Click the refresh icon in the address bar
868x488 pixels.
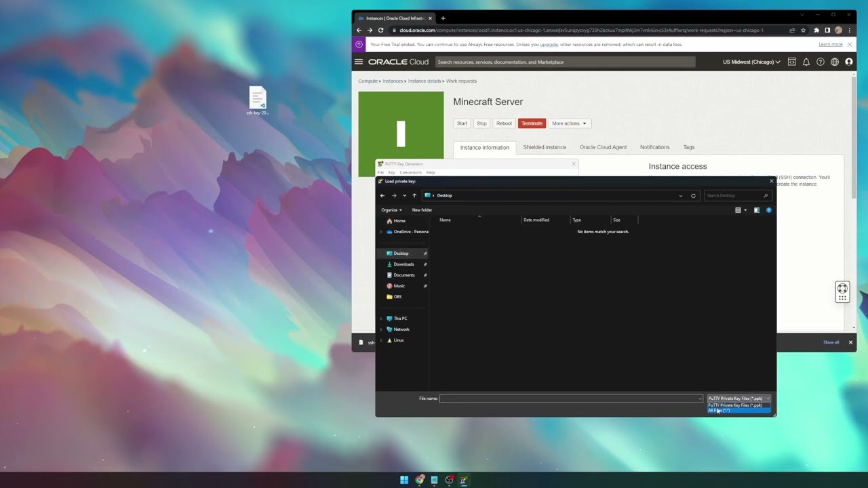(x=693, y=196)
